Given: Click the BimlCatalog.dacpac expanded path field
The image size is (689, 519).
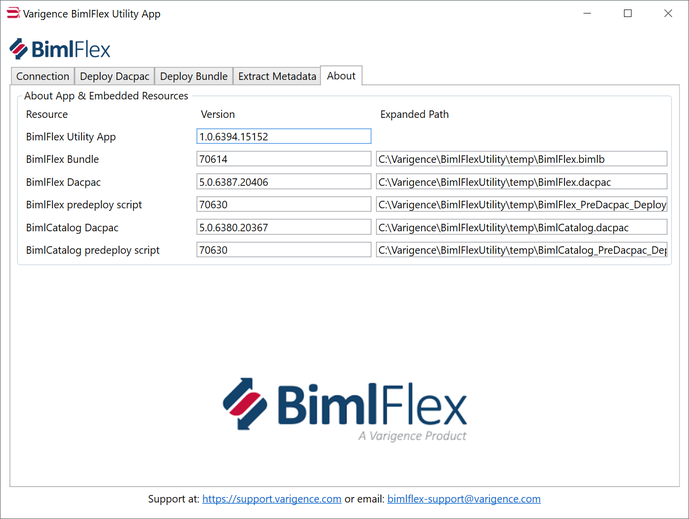Looking at the screenshot, I should (522, 227).
